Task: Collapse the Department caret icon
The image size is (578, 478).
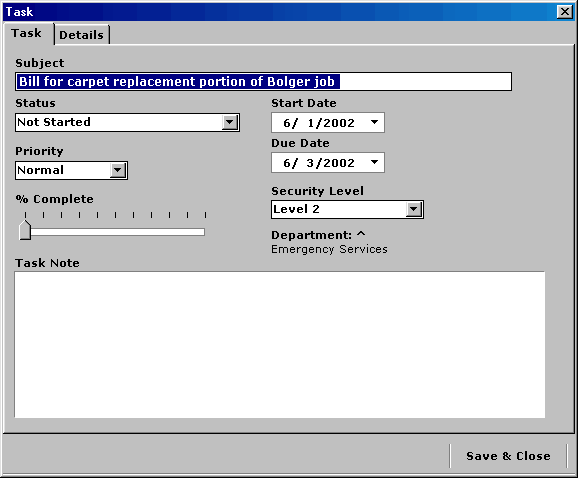Action: [361, 233]
